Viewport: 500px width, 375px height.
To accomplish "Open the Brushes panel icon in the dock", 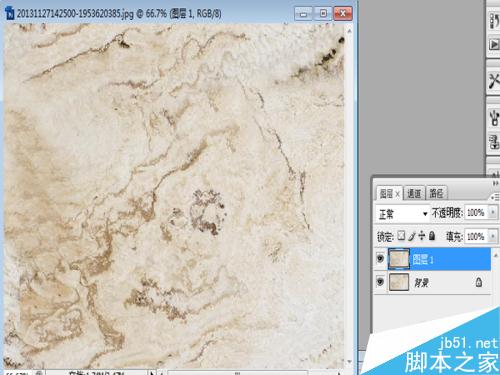I will pyautogui.click(x=494, y=117).
